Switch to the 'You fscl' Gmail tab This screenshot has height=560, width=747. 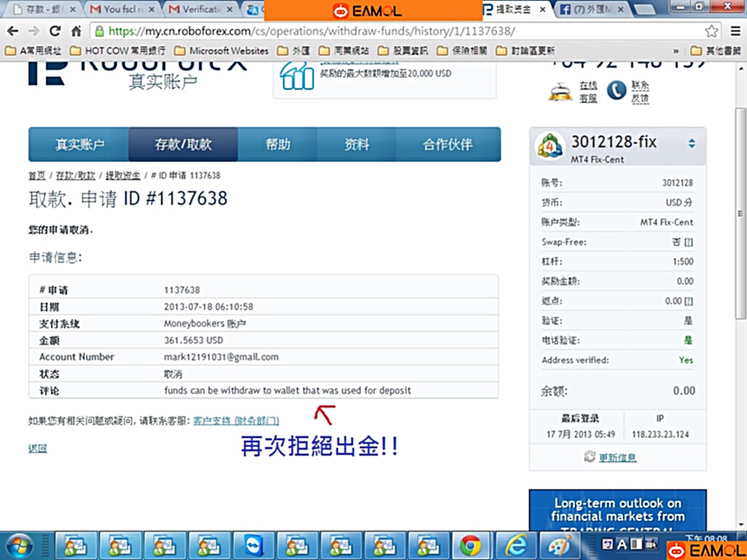pos(123,9)
